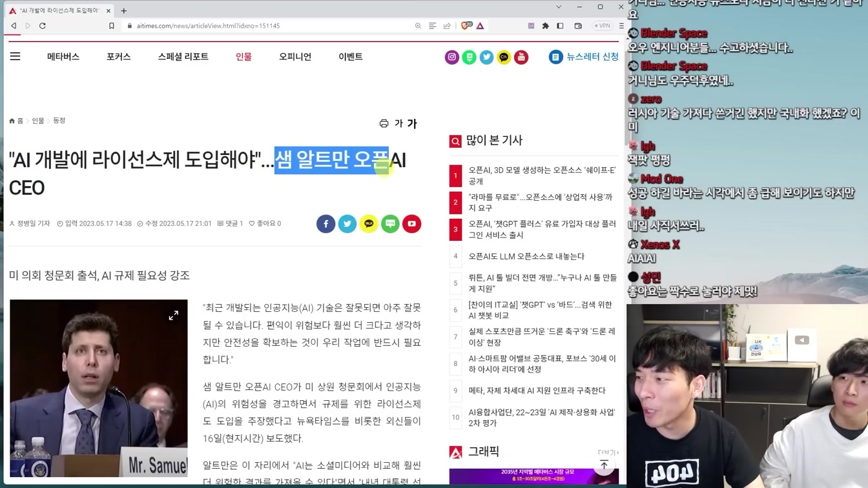
Task: Open aitimes Instagram icon in header
Action: click(452, 57)
